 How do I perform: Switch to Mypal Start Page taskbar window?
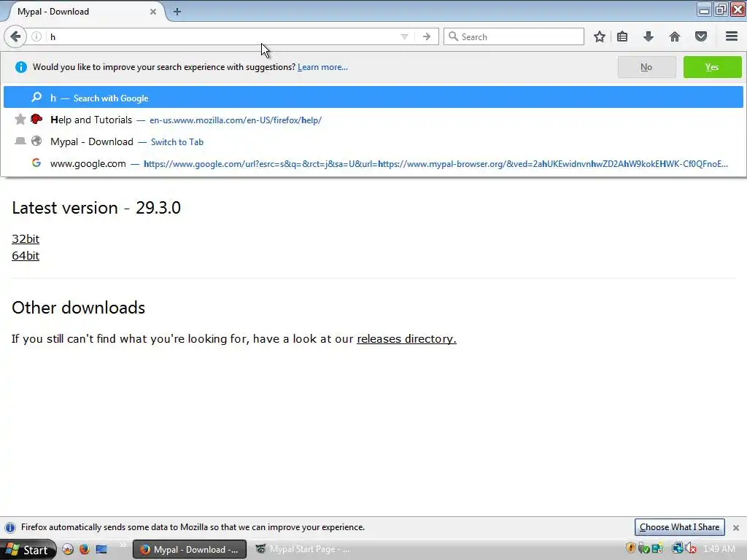[305, 549]
